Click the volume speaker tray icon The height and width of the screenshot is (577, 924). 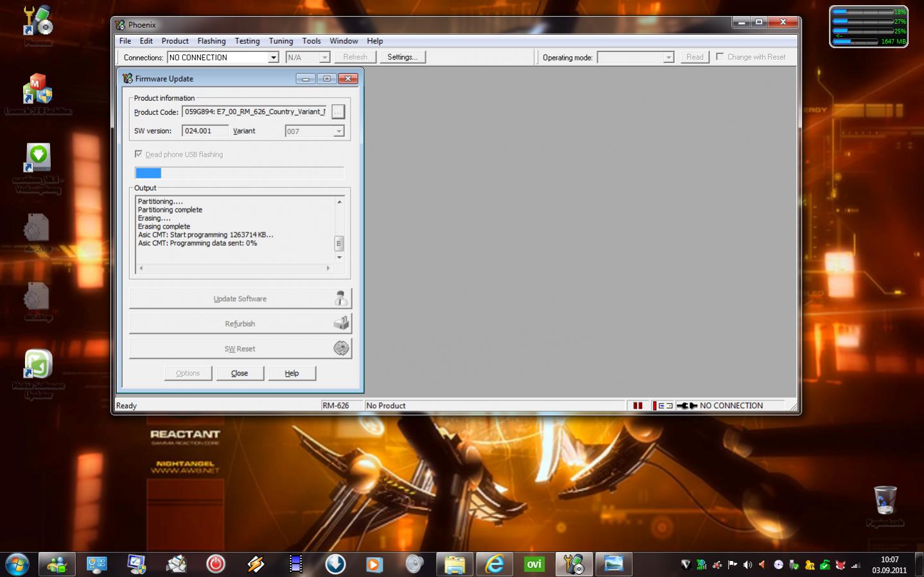747,565
